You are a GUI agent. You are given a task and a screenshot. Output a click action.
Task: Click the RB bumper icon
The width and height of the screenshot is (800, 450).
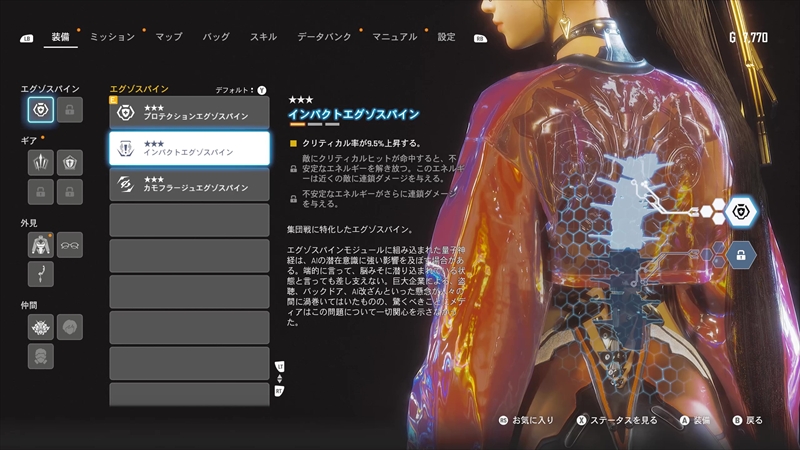pyautogui.click(x=480, y=38)
